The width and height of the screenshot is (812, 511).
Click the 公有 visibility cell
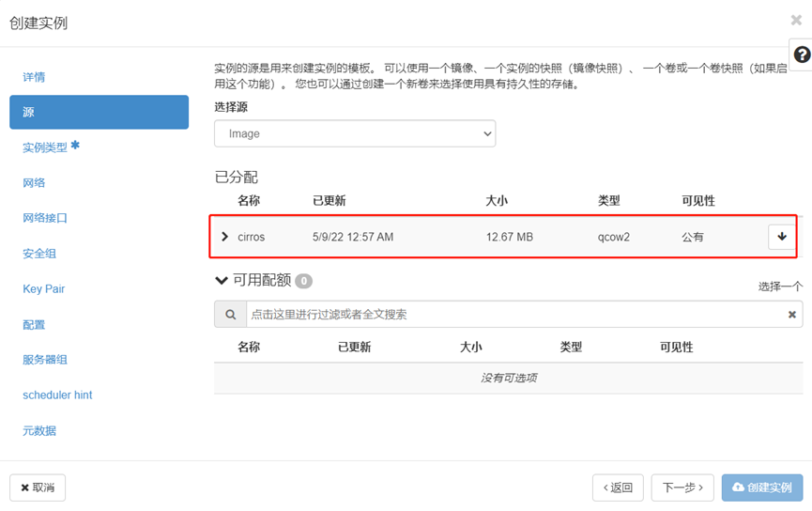[693, 237]
